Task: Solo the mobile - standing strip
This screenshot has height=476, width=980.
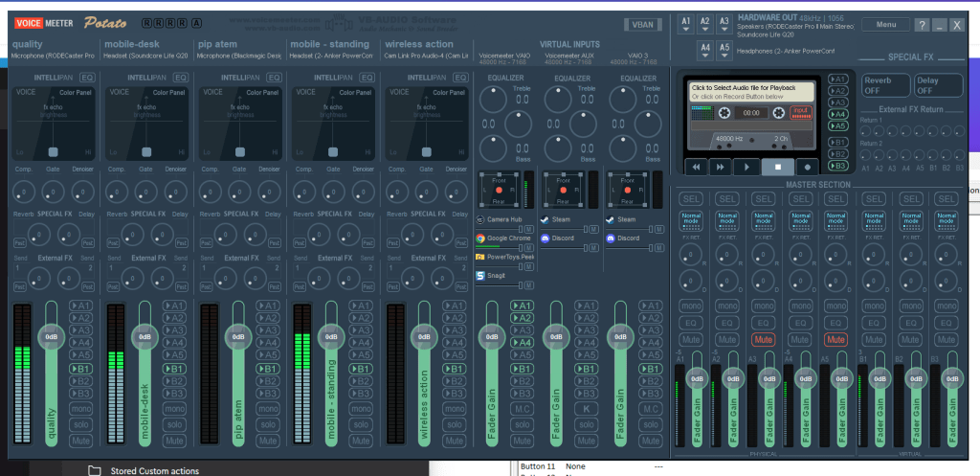Action: coord(361,424)
